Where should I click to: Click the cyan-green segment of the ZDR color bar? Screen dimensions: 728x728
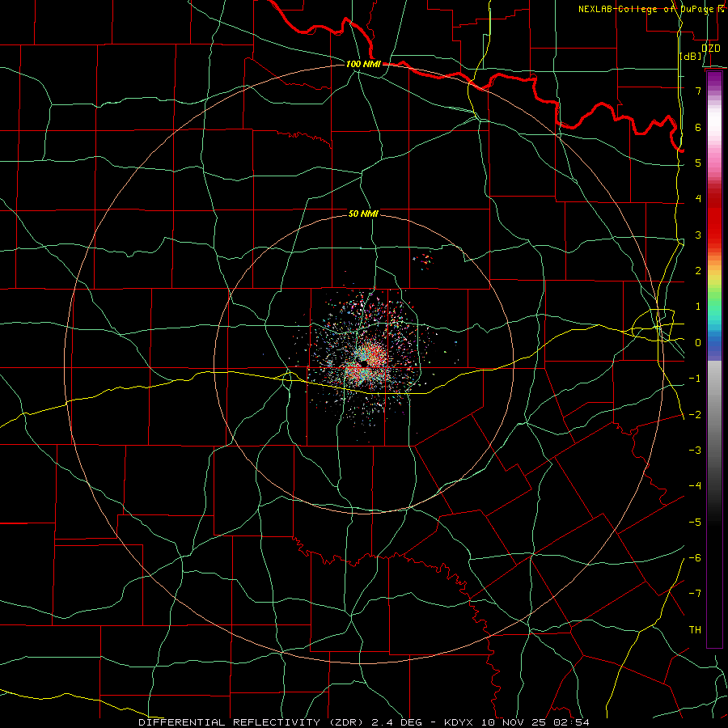click(x=714, y=315)
